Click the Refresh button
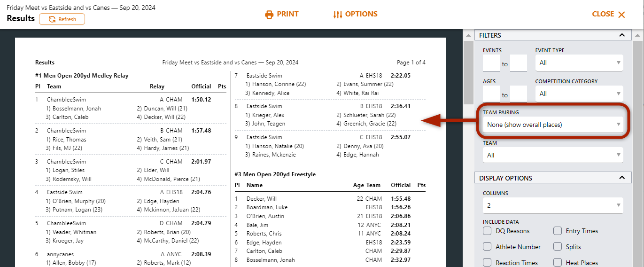 click(x=62, y=19)
